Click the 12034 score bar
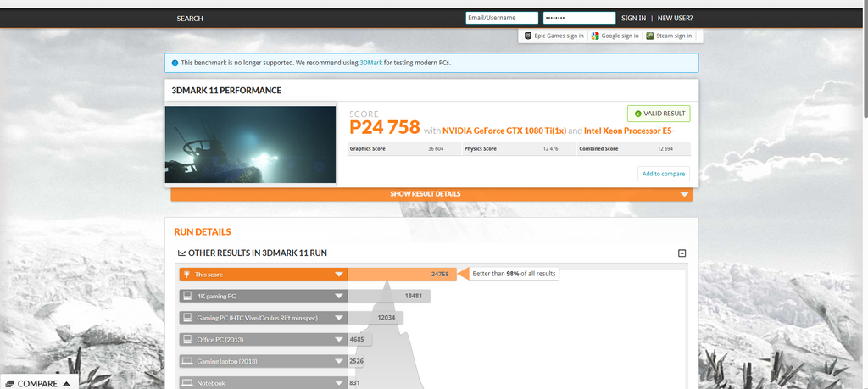868x389 pixels. coord(376,318)
